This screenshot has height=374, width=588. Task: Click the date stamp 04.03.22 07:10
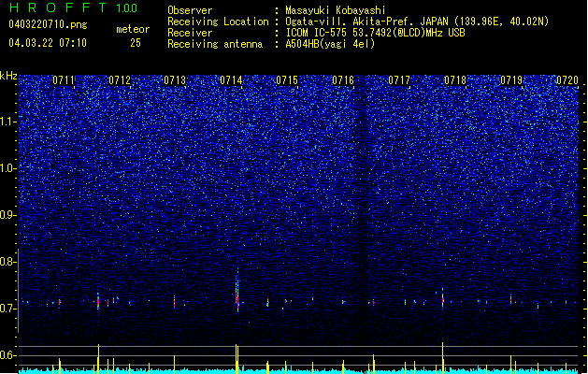[x=48, y=43]
